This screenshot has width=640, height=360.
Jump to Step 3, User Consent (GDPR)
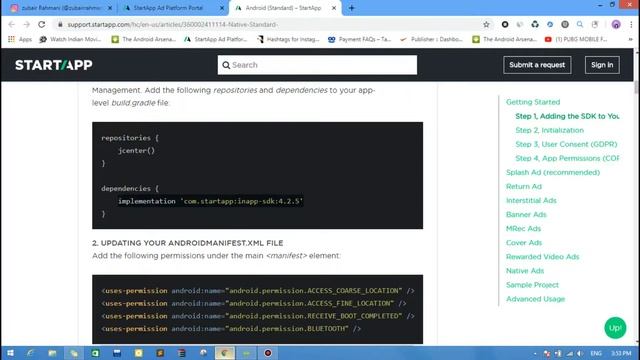tap(566, 144)
